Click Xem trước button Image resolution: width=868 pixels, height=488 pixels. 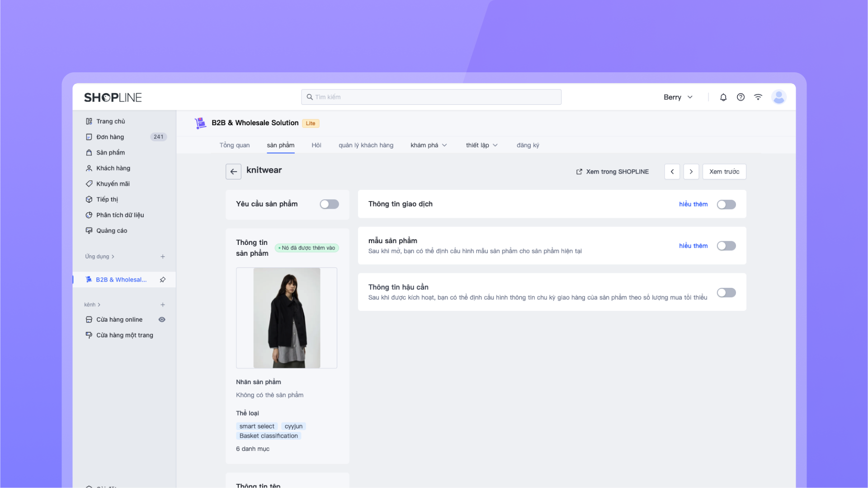tap(724, 172)
